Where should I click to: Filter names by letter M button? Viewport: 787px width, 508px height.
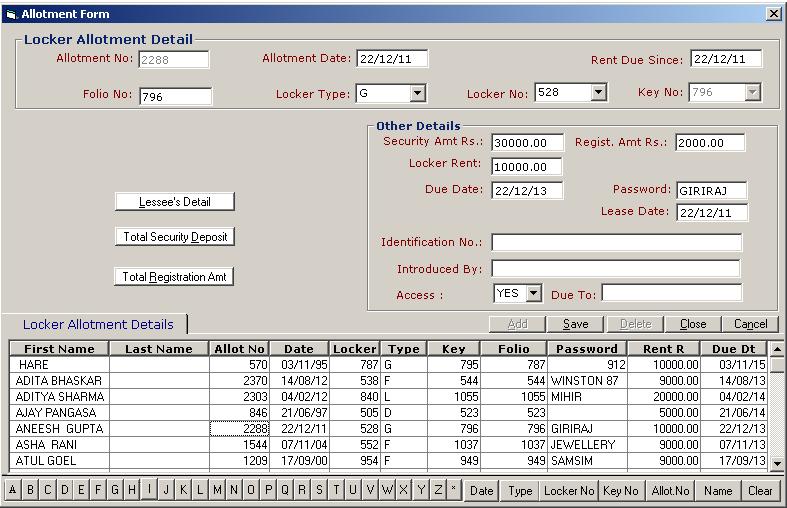pyautogui.click(x=217, y=491)
